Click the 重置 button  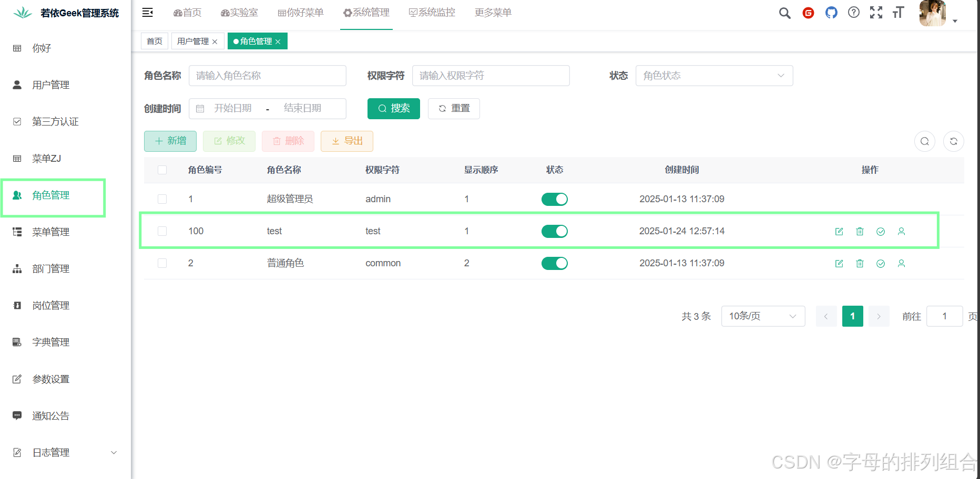(454, 109)
